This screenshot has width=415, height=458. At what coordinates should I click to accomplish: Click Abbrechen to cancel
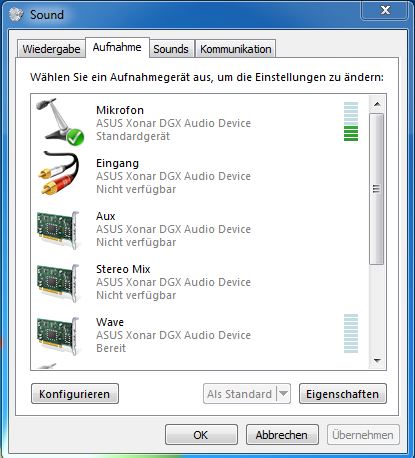[x=282, y=435]
